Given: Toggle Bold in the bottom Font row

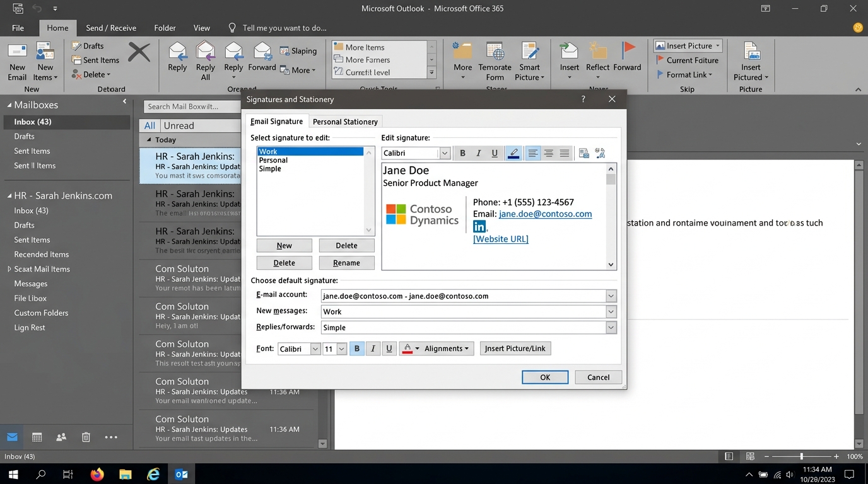Looking at the screenshot, I should click(x=357, y=349).
